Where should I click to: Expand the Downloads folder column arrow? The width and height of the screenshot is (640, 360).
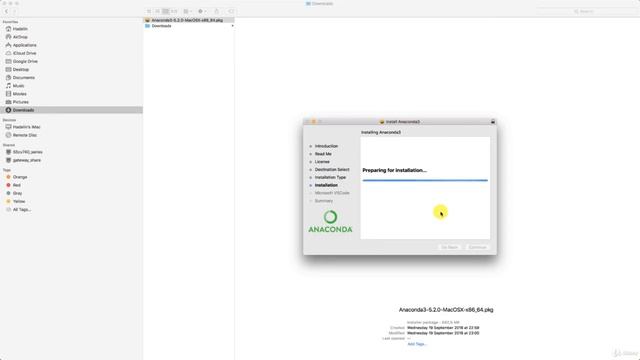pyautogui.click(x=233, y=26)
